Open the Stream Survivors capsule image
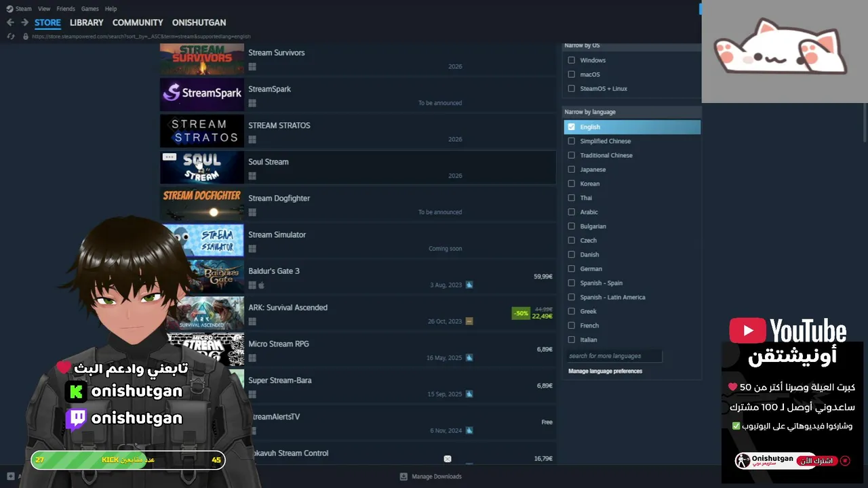Image resolution: width=868 pixels, height=488 pixels. (x=202, y=59)
